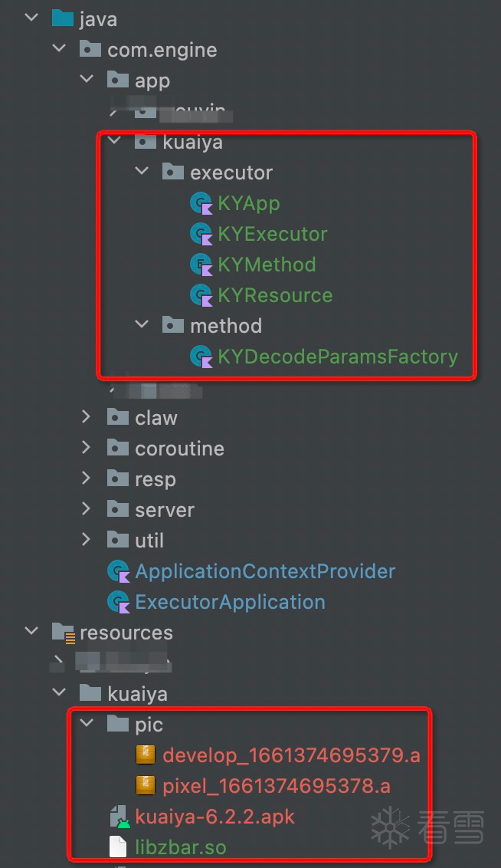Click the ApplicationContextProvider class icon
The width and height of the screenshot is (501, 868).
pos(118,572)
